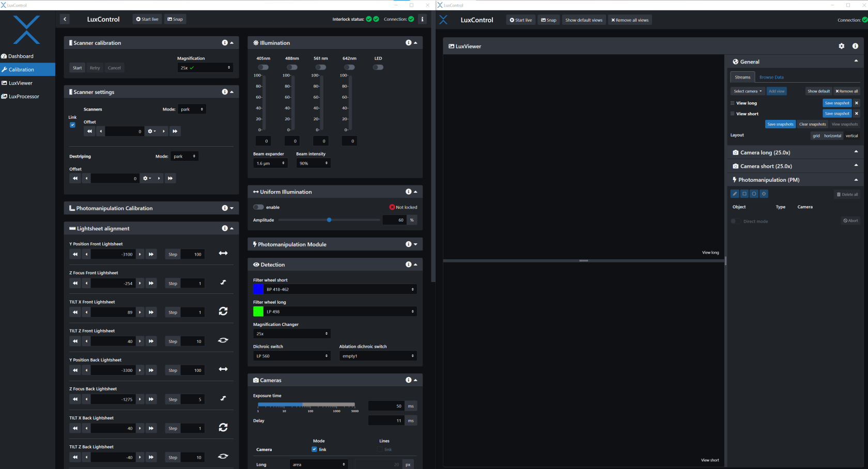The image size is (868, 469).
Task: Click Start live in the LuxControl calibration window
Action: (x=147, y=19)
